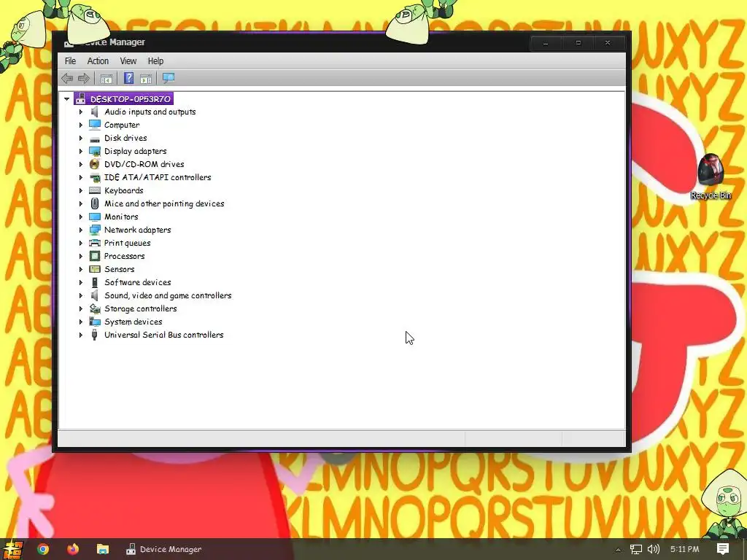Open the Help menu
This screenshot has width=747, height=560.
click(155, 61)
